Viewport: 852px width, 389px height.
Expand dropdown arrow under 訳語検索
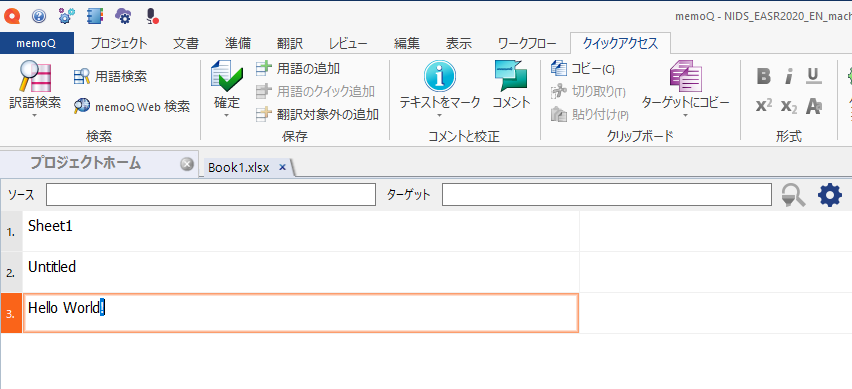coord(35,115)
